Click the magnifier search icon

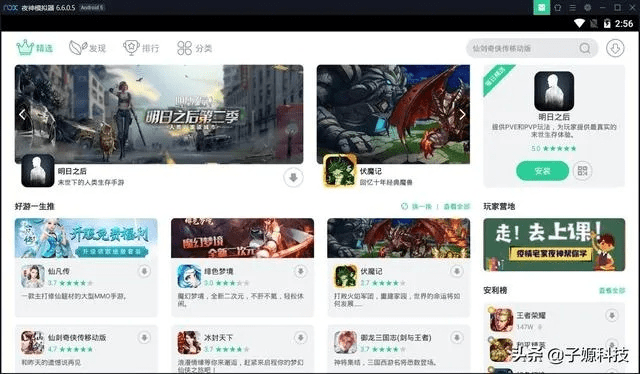[x=584, y=48]
